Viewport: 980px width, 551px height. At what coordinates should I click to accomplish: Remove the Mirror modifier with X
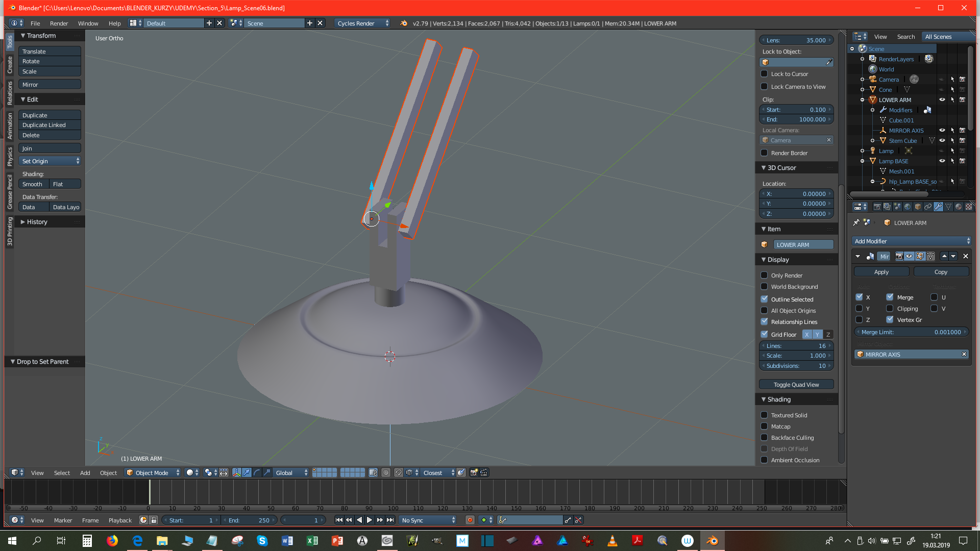coord(966,256)
